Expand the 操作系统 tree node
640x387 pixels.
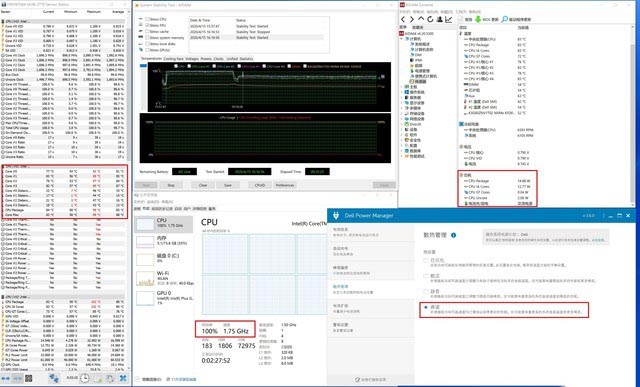(402, 92)
